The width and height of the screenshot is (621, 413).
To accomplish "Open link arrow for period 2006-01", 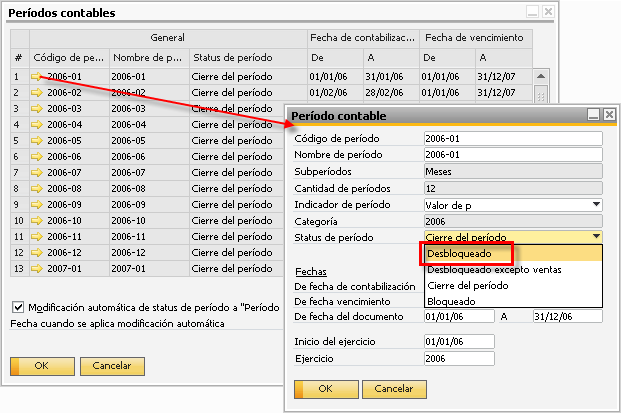I will point(36,76).
